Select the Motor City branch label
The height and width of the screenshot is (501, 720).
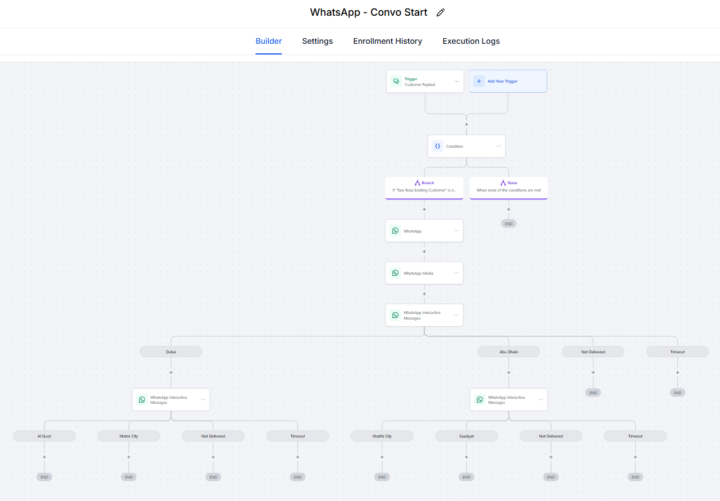(128, 436)
